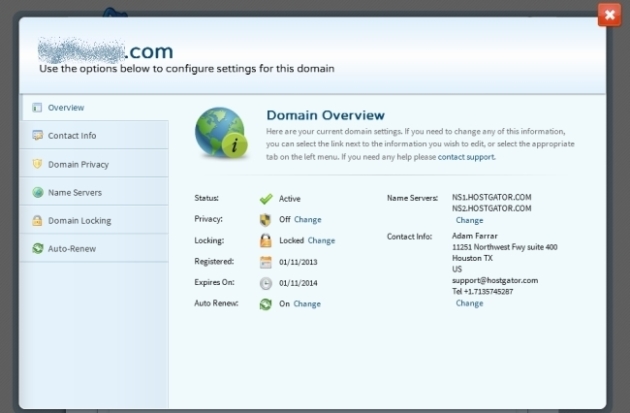Select the Name Servers tab

click(x=75, y=192)
